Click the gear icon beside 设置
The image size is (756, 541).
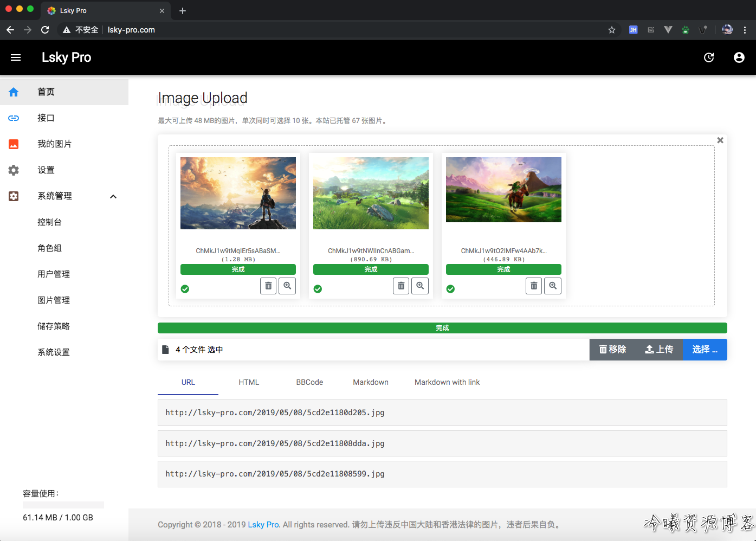(x=14, y=170)
